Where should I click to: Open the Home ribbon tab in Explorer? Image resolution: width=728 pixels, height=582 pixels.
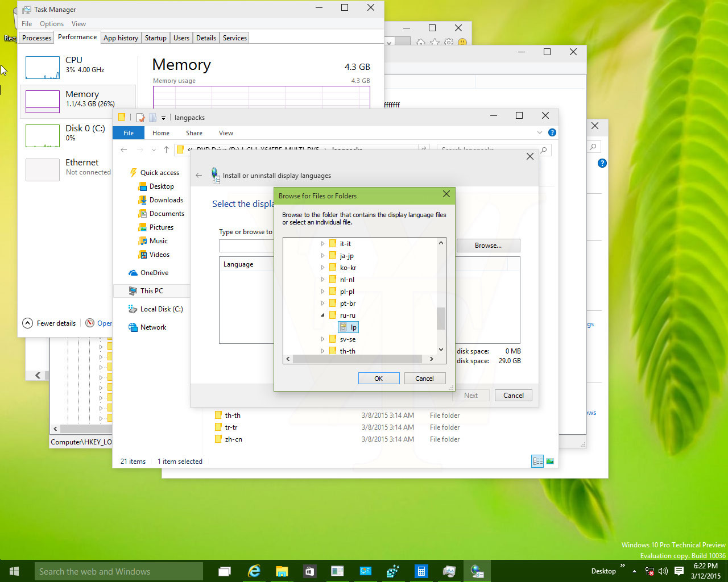pos(161,133)
